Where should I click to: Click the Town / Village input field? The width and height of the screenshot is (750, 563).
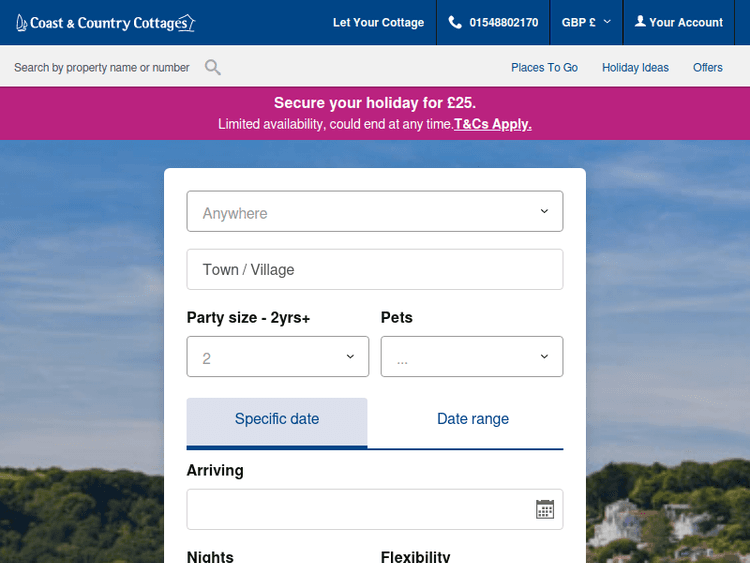tap(375, 270)
